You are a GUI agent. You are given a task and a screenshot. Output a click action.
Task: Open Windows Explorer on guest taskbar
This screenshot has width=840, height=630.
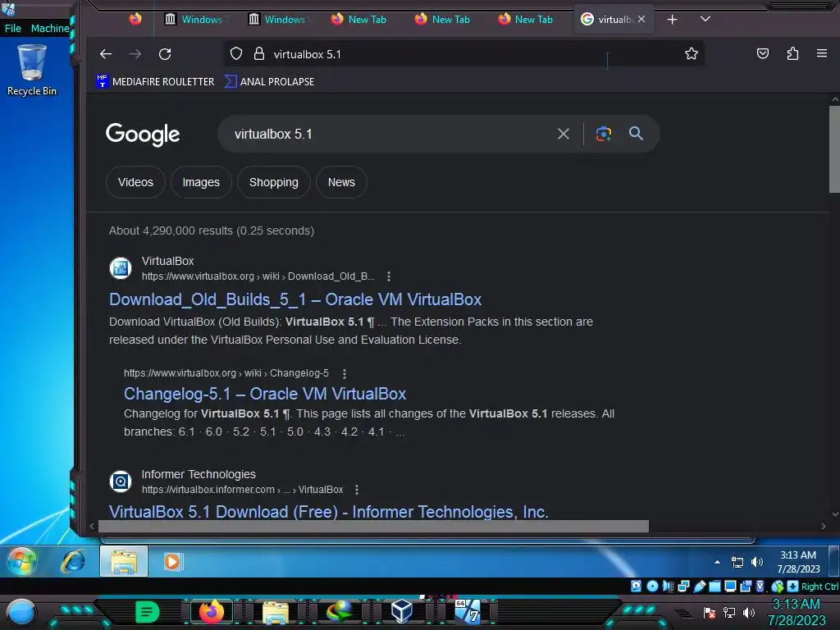(124, 561)
